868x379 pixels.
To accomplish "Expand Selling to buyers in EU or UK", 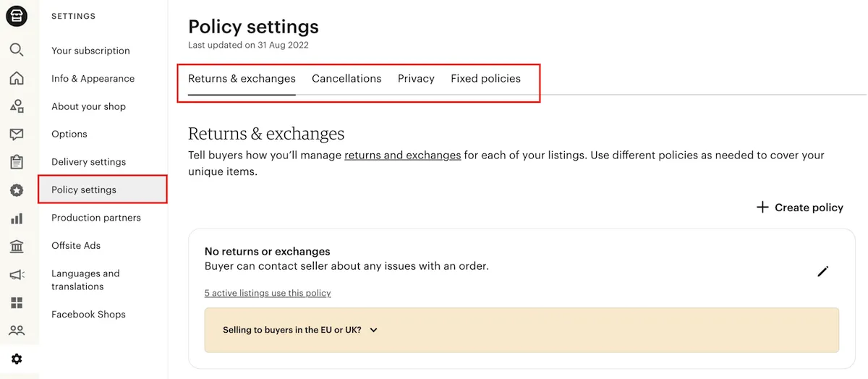I will (300, 330).
